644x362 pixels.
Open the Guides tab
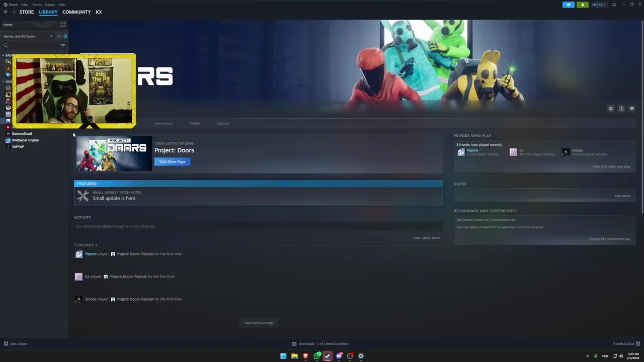coord(195,123)
